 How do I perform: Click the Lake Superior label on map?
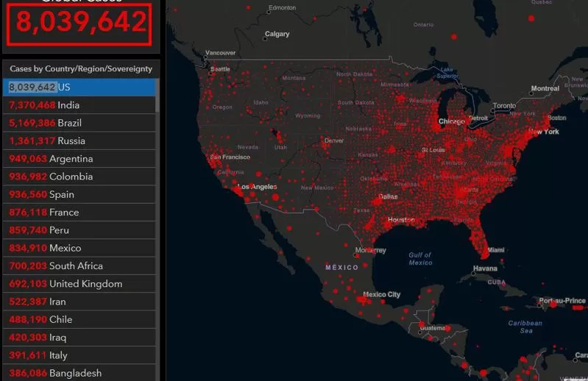coord(447,73)
